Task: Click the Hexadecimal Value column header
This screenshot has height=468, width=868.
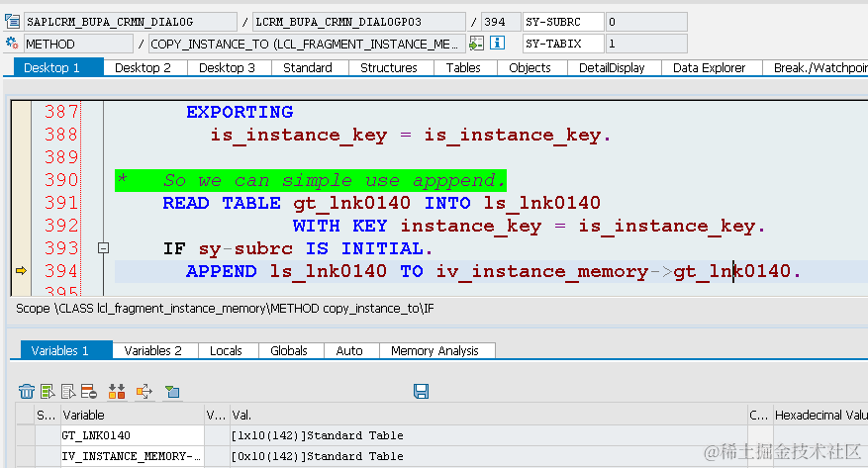Action: [x=820, y=415]
